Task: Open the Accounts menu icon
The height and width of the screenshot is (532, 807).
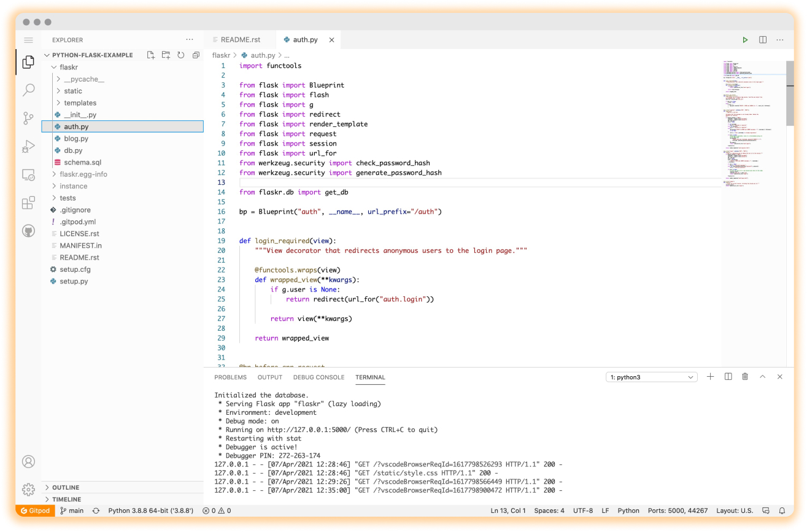Action: coord(28,461)
